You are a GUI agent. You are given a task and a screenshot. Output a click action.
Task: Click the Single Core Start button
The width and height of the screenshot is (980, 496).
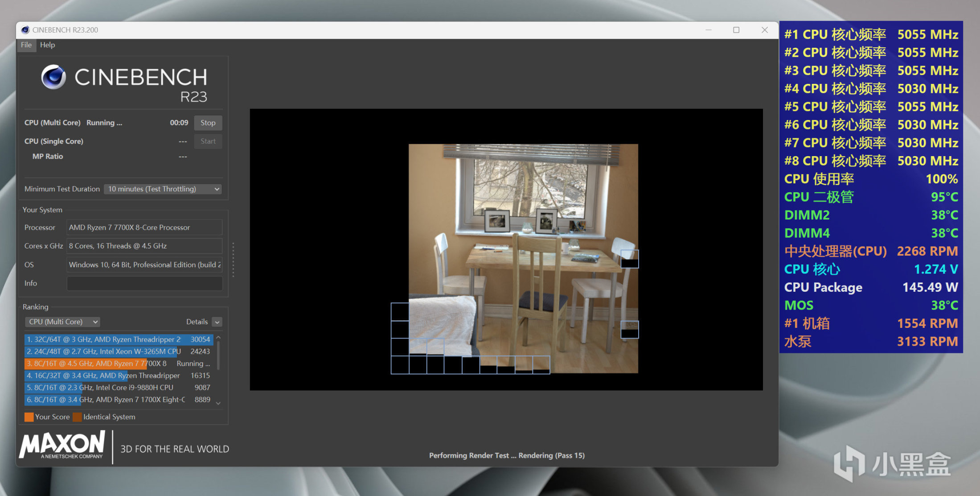pos(208,141)
